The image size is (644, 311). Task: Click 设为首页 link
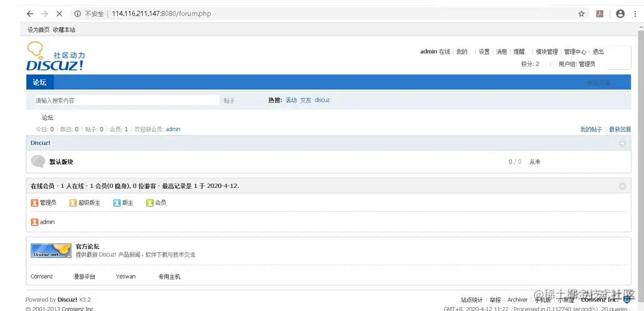click(x=39, y=30)
